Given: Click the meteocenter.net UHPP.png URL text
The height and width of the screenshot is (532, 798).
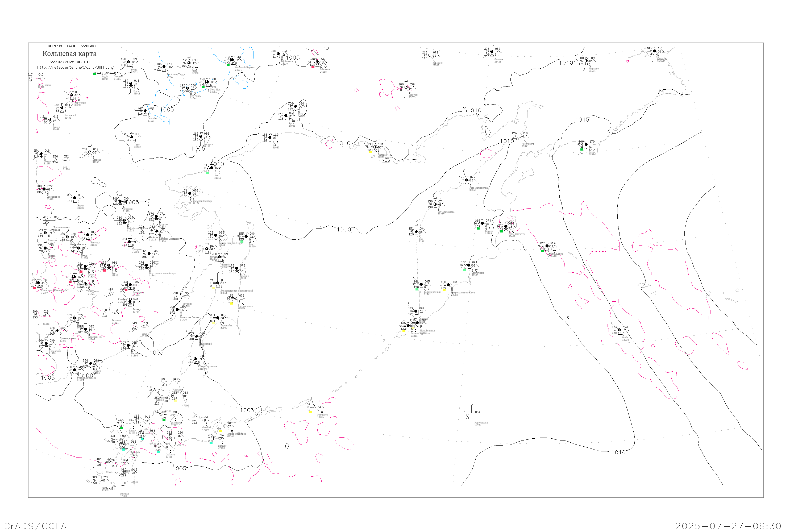Looking at the screenshot, I should (75, 68).
